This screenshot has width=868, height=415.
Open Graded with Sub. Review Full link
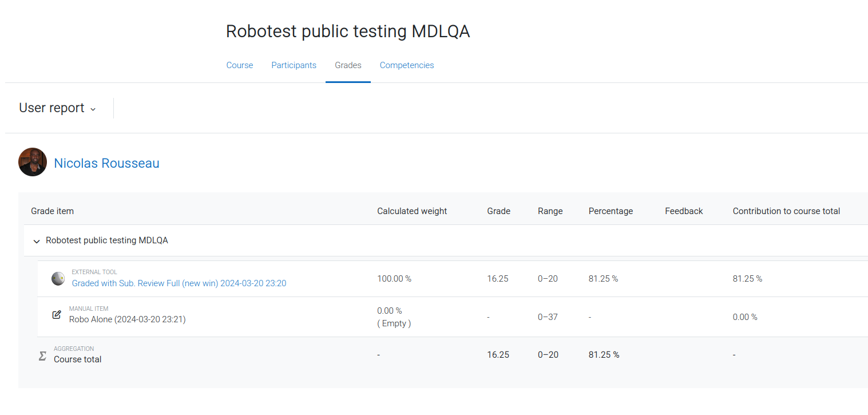tap(179, 283)
